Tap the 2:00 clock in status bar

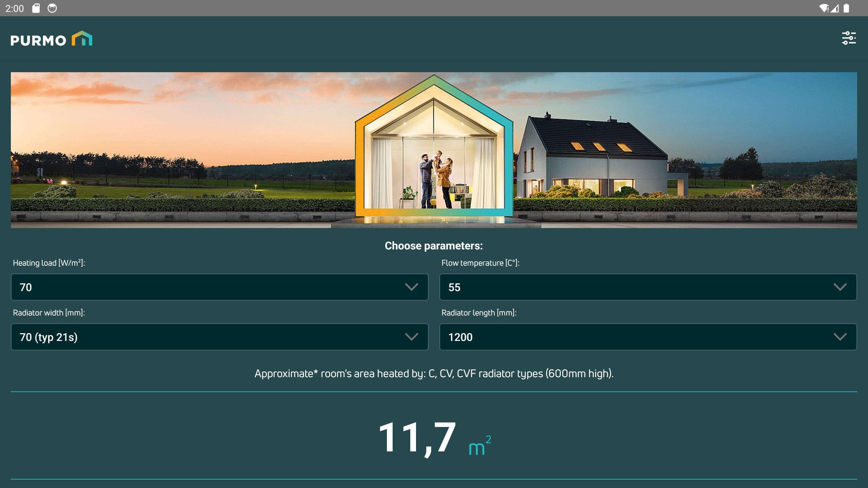15,8
